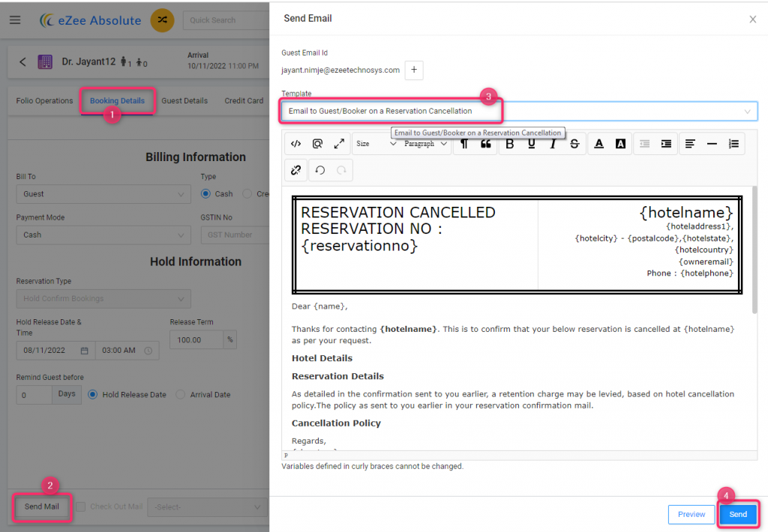Close the Send Email panel
The image size is (768, 532).
tap(753, 19)
